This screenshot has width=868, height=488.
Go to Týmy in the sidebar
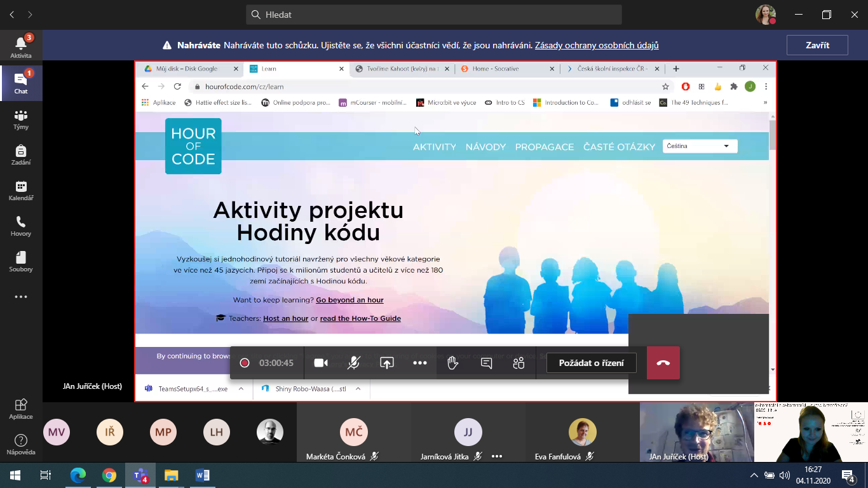coord(21,119)
